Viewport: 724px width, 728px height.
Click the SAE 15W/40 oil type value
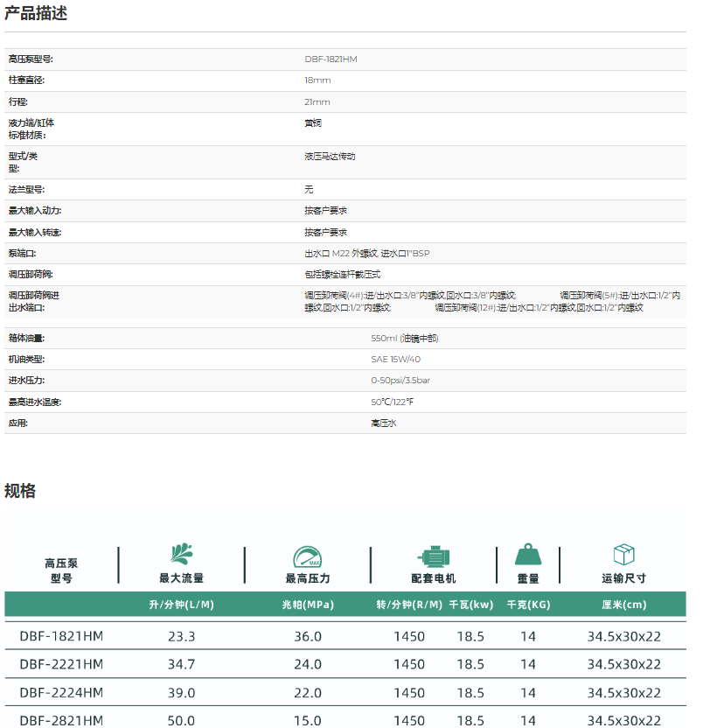coord(395,360)
